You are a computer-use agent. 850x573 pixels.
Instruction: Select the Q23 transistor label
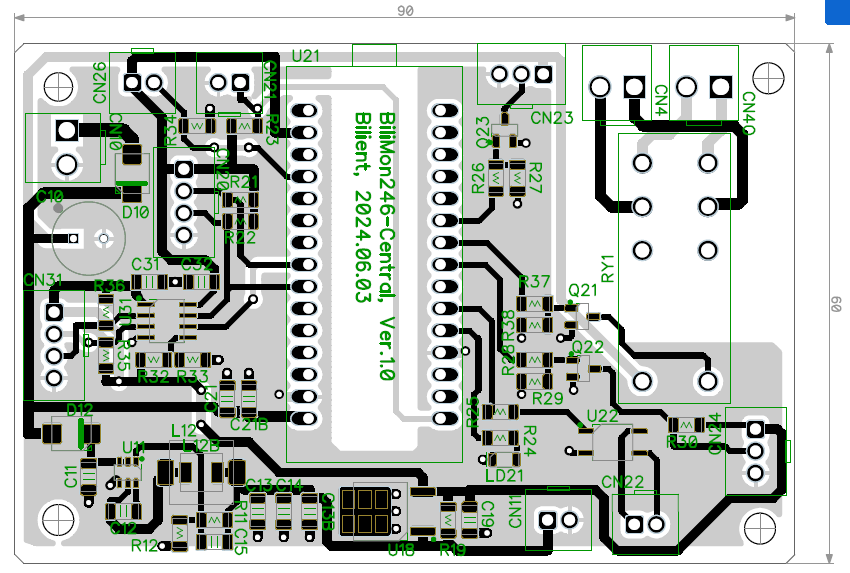[483, 132]
